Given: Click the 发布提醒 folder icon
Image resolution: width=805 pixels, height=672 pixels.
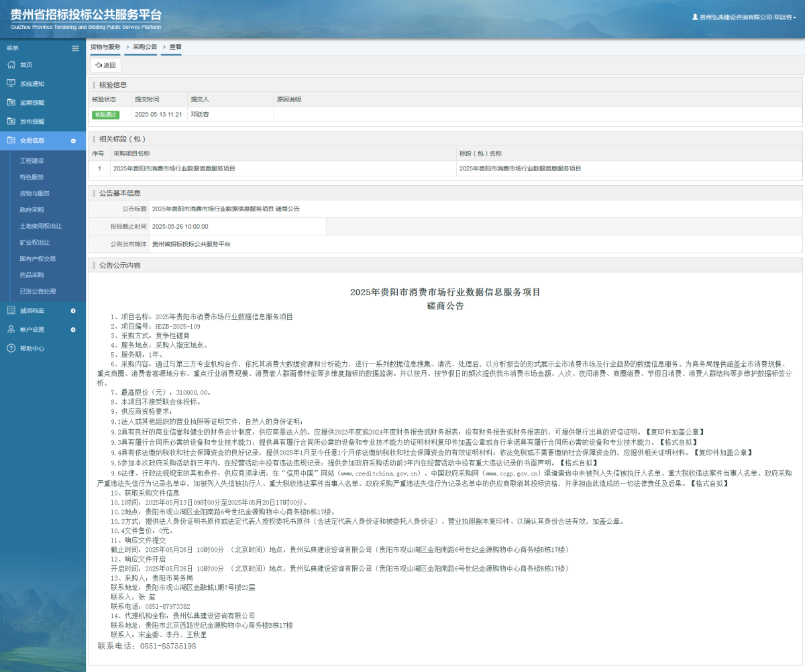Looking at the screenshot, I should point(11,121).
